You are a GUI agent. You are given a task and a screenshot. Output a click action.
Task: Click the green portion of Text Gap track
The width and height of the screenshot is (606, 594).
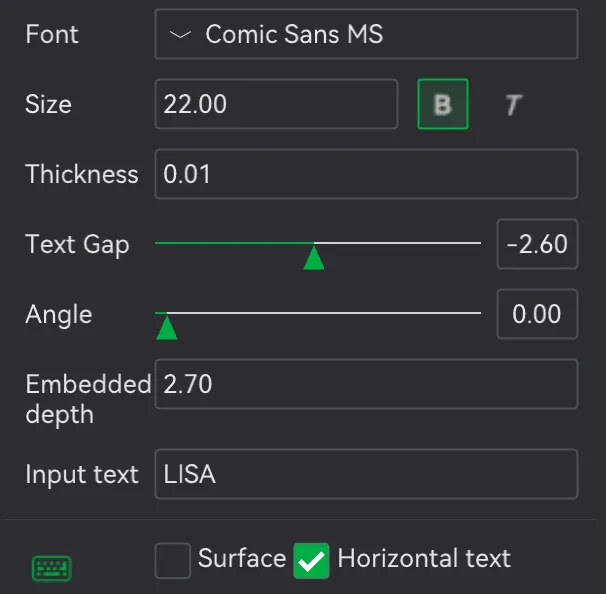[234, 243]
